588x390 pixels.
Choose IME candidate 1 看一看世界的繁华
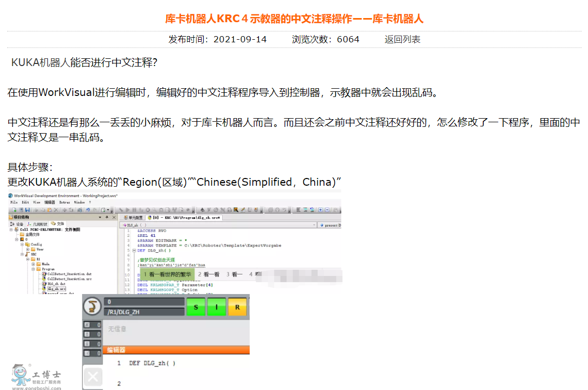(x=168, y=274)
